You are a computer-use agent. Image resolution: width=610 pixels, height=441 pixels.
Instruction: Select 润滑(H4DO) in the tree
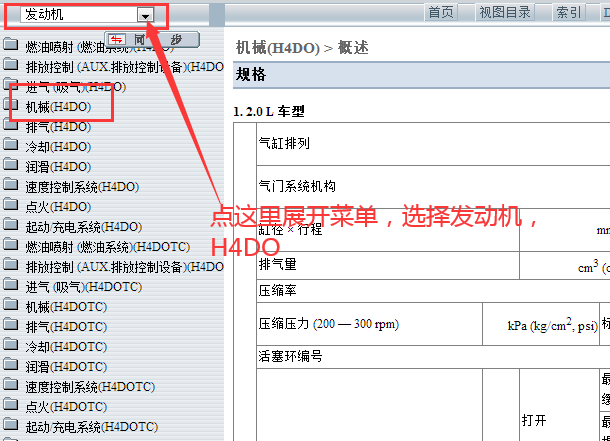tap(58, 167)
